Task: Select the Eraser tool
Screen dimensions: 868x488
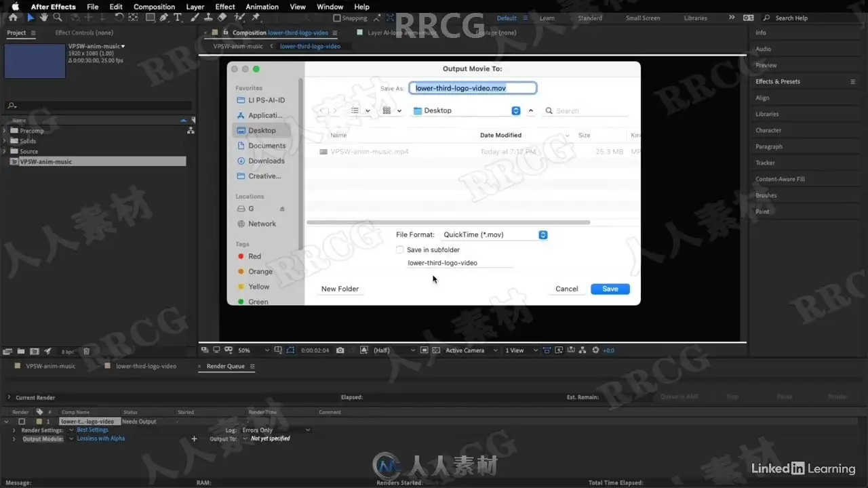Action: point(222,18)
